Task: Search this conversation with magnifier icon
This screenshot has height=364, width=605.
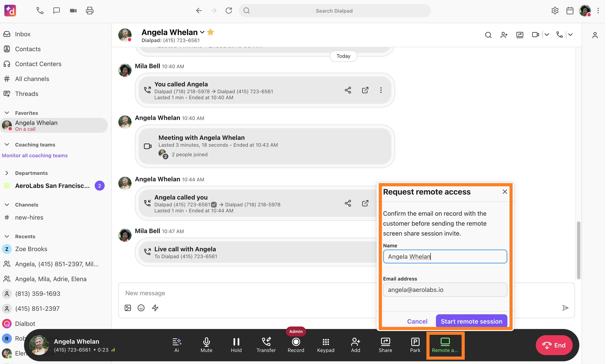Action: click(488, 35)
